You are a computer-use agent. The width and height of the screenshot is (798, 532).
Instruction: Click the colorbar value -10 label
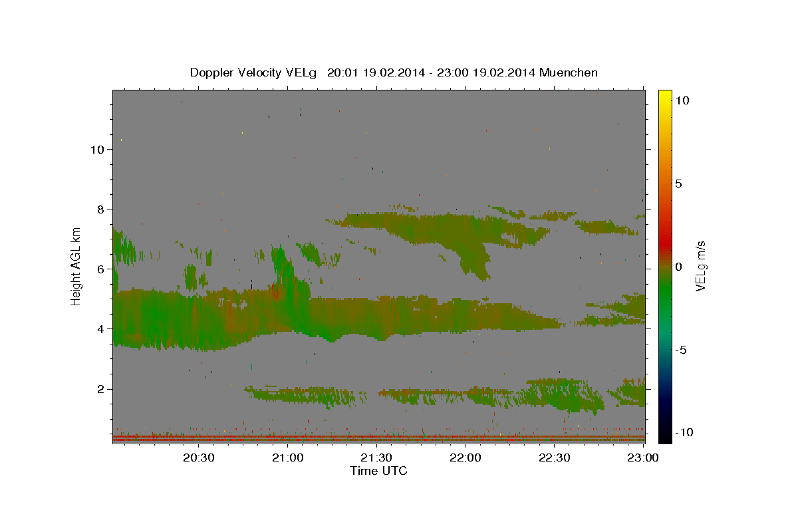pos(684,433)
